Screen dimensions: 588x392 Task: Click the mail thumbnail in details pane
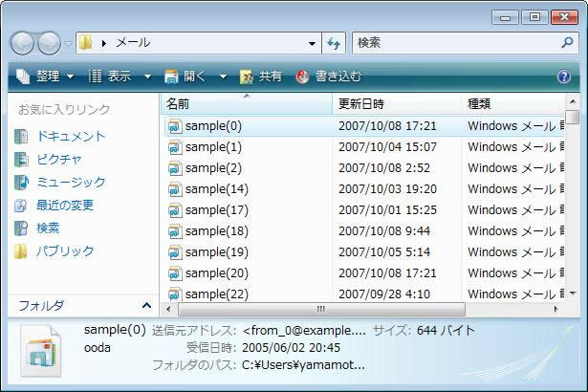[40, 351]
